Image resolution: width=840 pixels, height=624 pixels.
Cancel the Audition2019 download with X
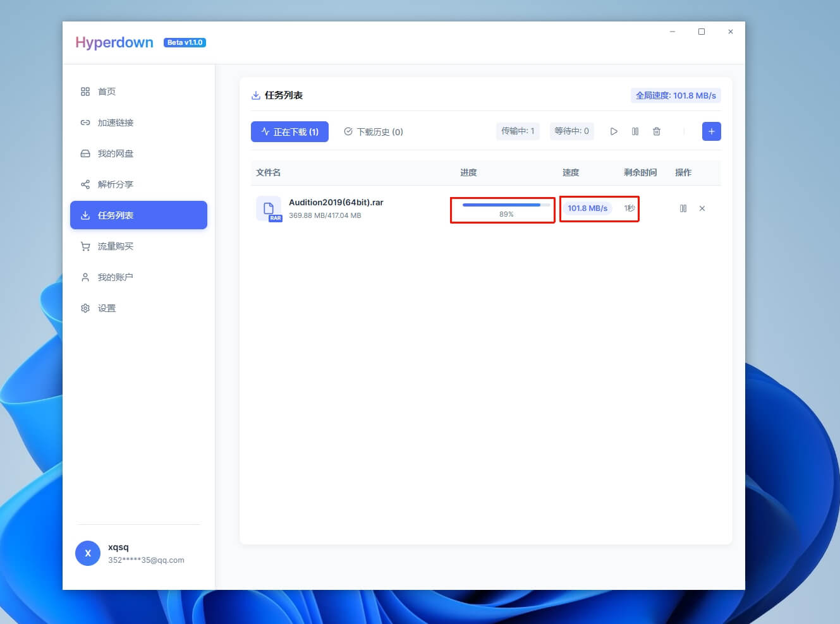702,208
